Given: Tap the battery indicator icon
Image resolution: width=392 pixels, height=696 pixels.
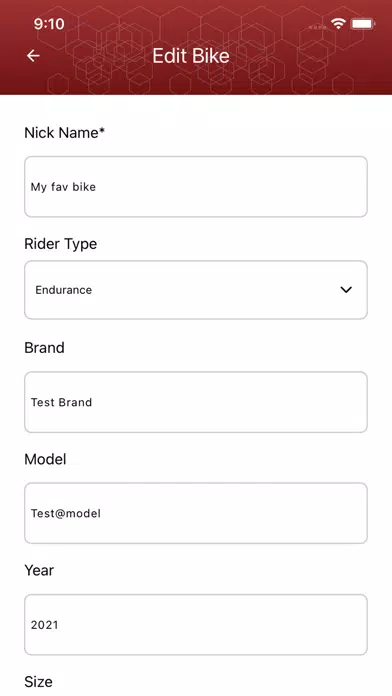Looking at the screenshot, I should click(363, 24).
